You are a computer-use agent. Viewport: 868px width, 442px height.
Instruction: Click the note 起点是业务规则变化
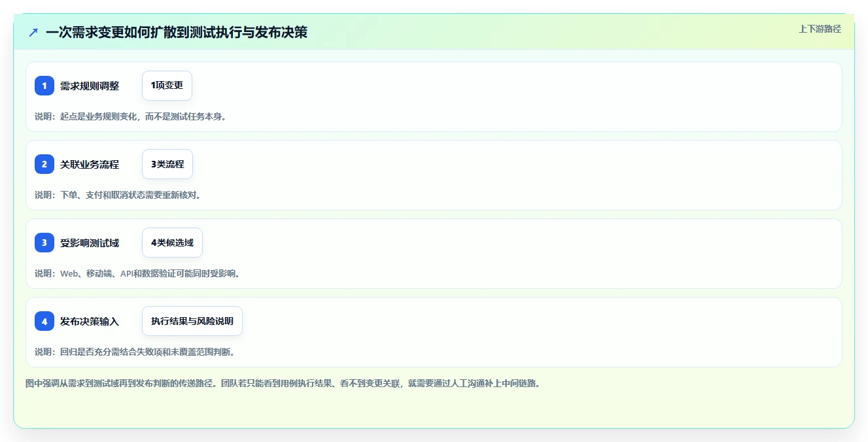point(130,116)
